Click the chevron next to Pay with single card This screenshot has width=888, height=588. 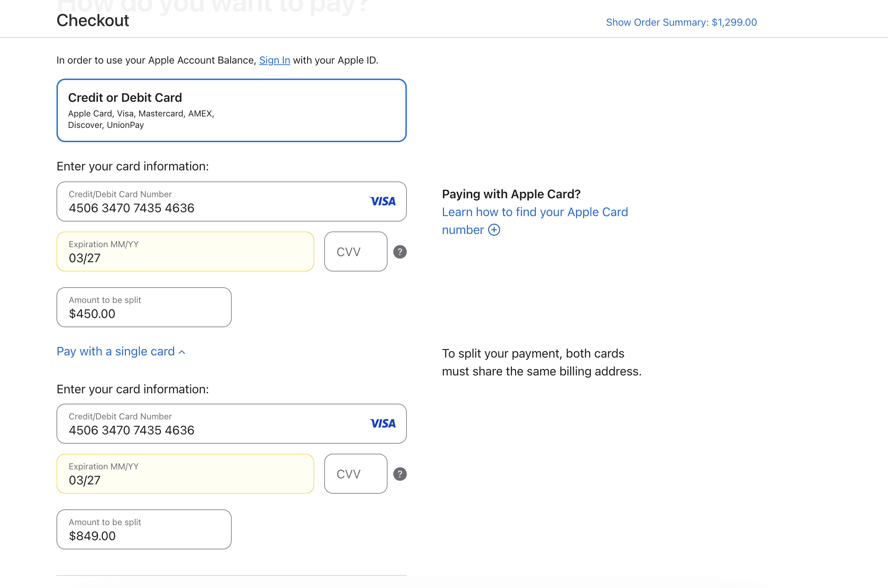182,352
